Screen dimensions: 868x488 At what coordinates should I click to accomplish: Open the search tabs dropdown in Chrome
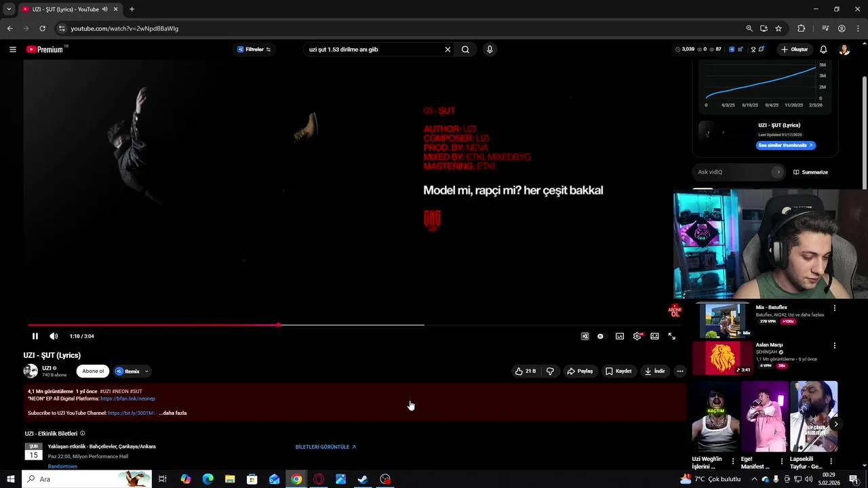pyautogui.click(x=9, y=9)
